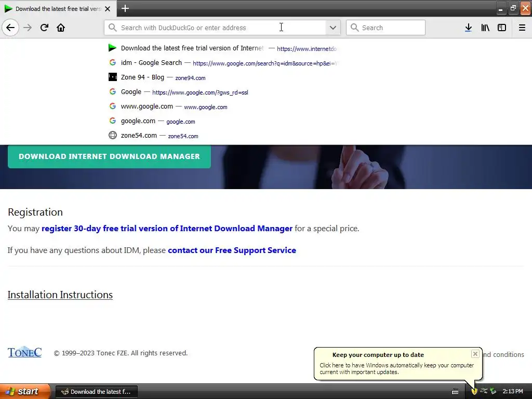532x399 pixels.
Task: Open a new tab with plus icon
Action: pyautogui.click(x=125, y=8)
